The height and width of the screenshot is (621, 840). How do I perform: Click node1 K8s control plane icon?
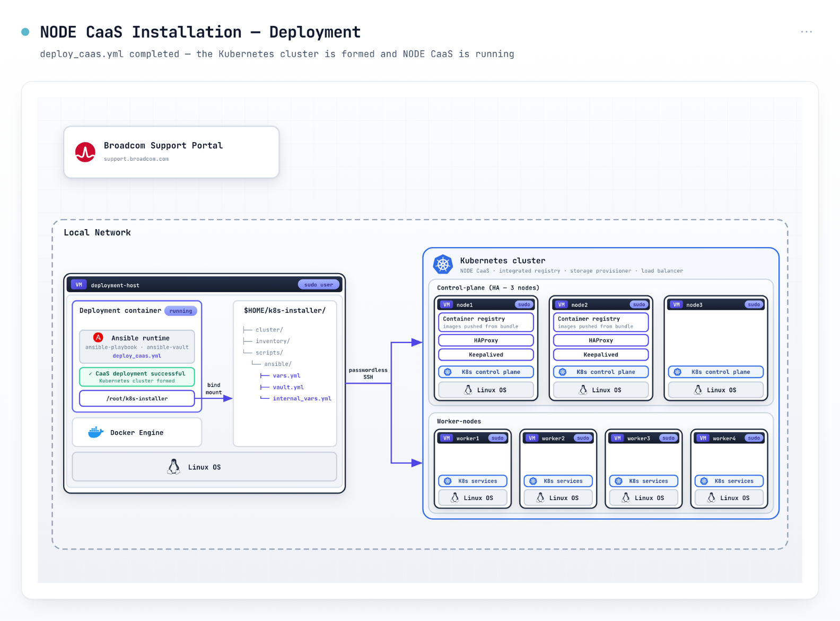(x=448, y=372)
